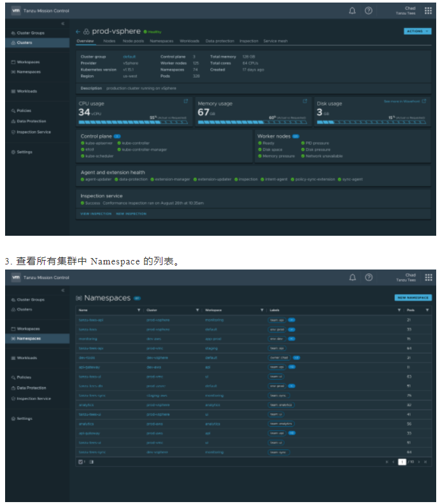Open the Name column filter

(x=139, y=310)
